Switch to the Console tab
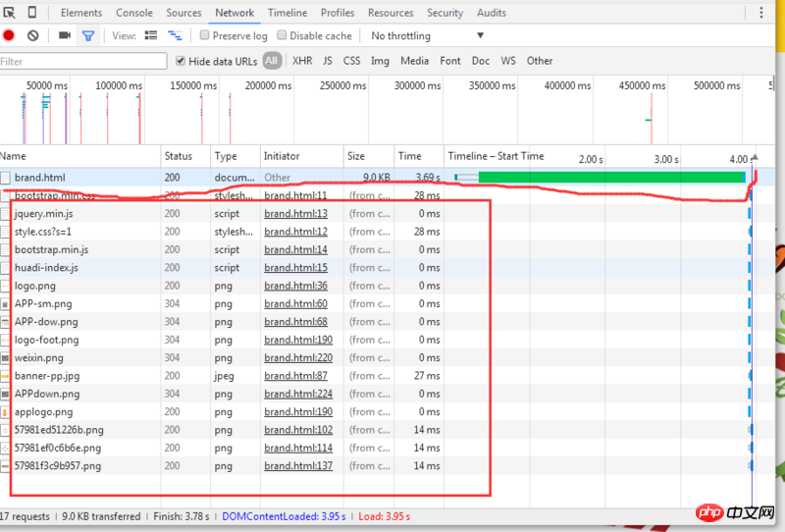 point(134,13)
